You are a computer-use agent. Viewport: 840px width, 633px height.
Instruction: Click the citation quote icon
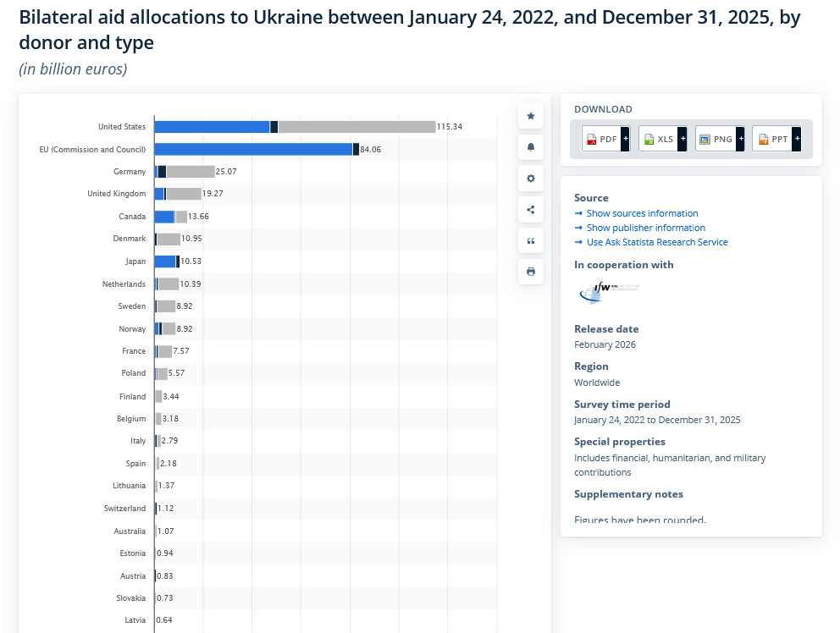[531, 240]
